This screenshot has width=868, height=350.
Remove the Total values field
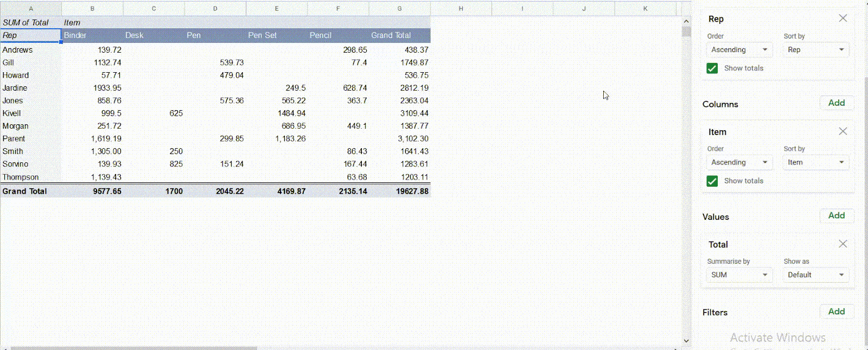(843, 244)
